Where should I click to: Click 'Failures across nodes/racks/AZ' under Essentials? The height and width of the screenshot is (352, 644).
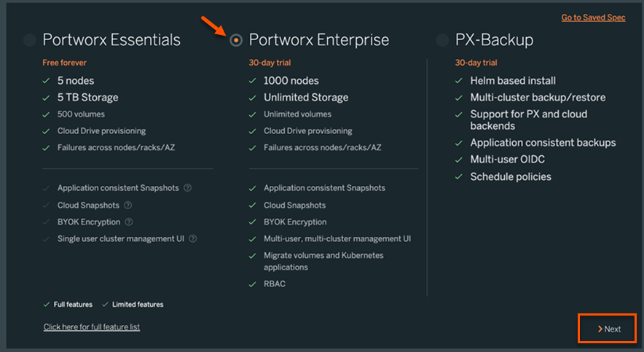[117, 147]
